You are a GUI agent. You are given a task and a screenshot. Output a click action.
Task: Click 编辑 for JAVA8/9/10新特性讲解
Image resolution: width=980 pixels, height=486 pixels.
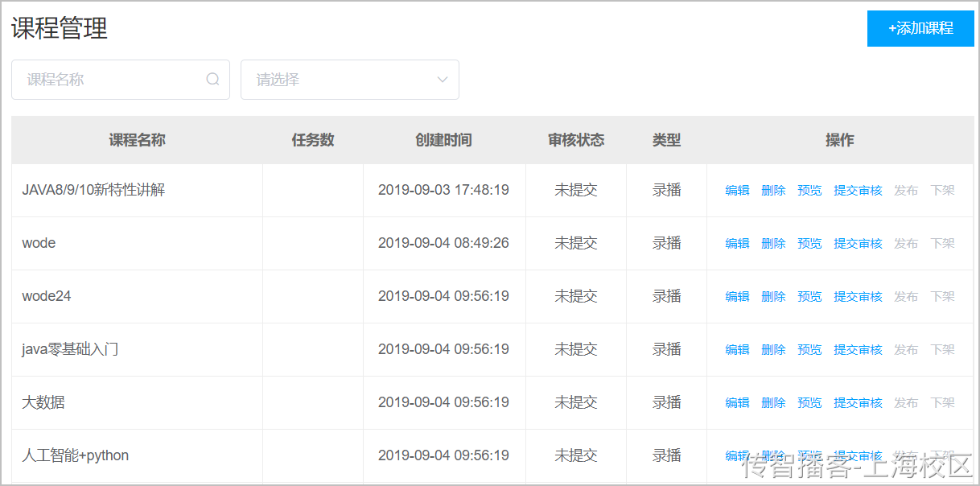click(737, 191)
